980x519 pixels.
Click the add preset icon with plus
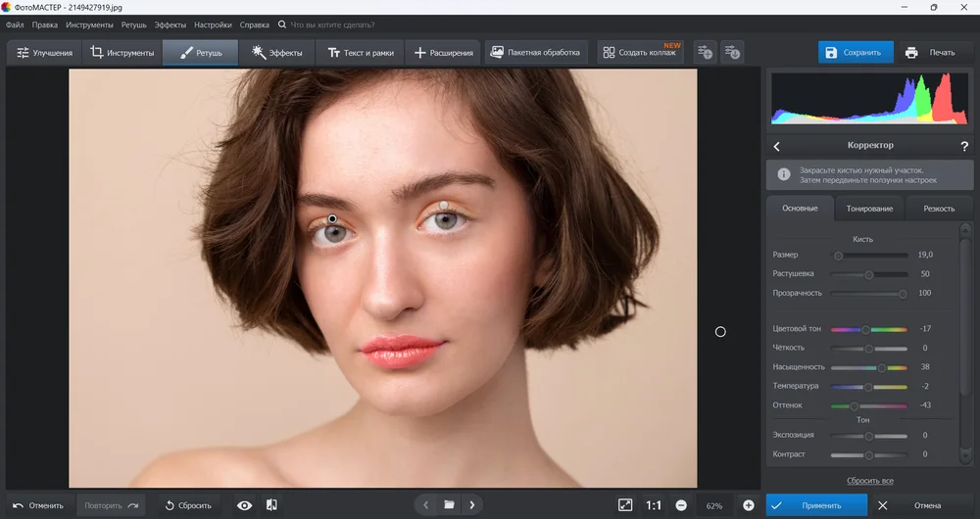[x=705, y=52]
